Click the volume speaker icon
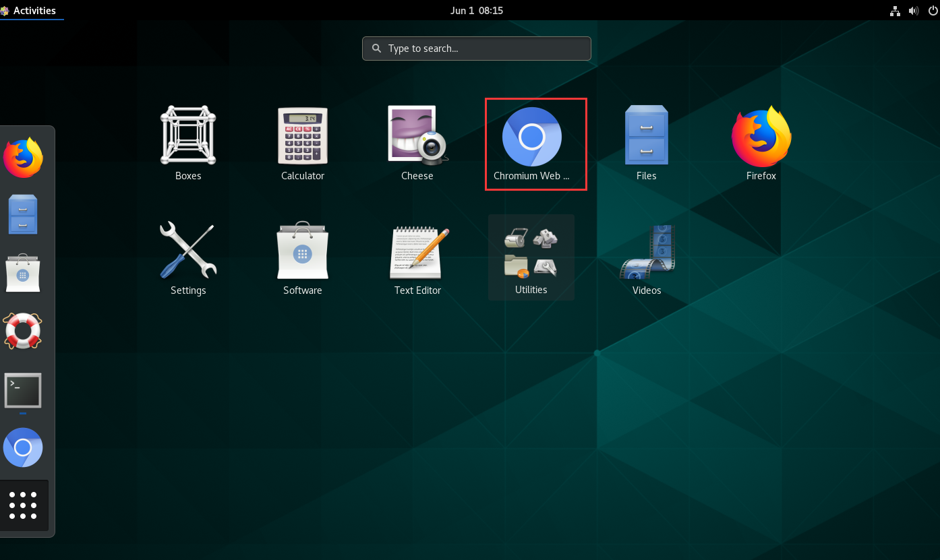Image resolution: width=940 pixels, height=560 pixels. tap(914, 11)
